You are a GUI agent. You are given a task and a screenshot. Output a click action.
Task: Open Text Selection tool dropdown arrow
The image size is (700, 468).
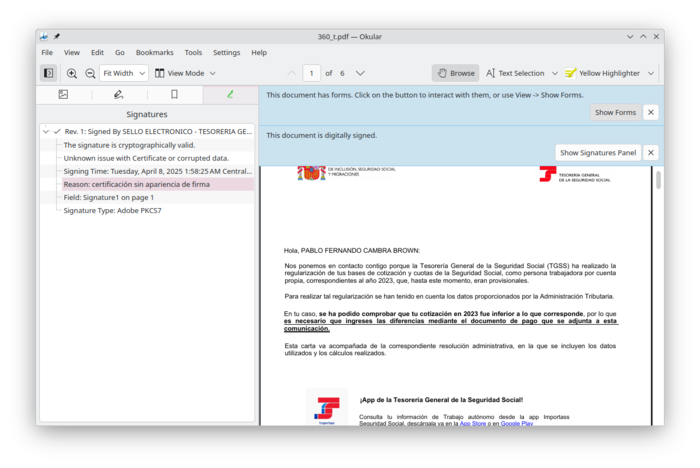[x=554, y=73]
